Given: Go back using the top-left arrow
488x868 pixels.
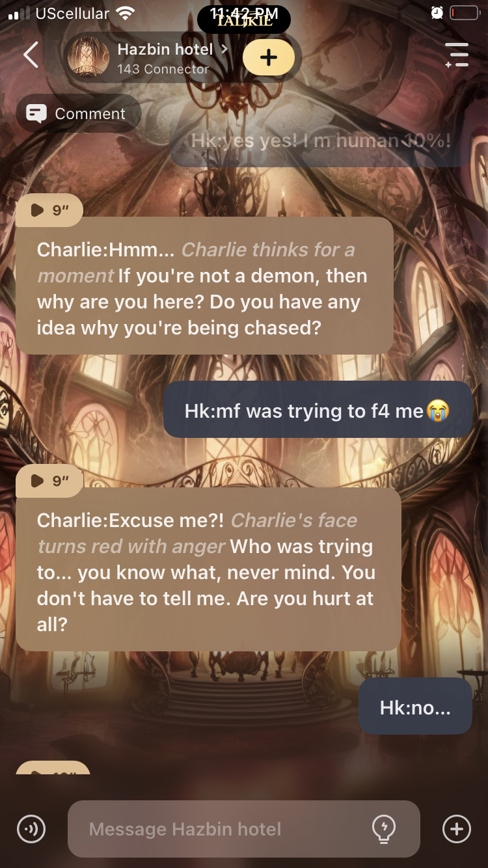Looking at the screenshot, I should tap(31, 55).
